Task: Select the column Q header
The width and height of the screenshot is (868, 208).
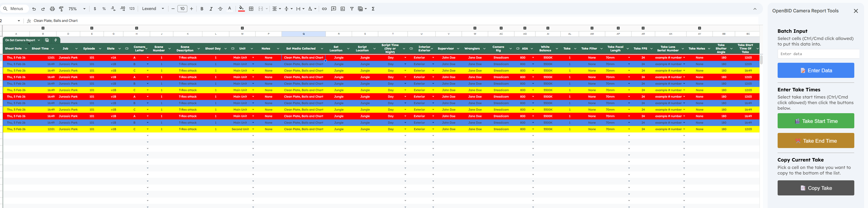Action: (x=304, y=34)
